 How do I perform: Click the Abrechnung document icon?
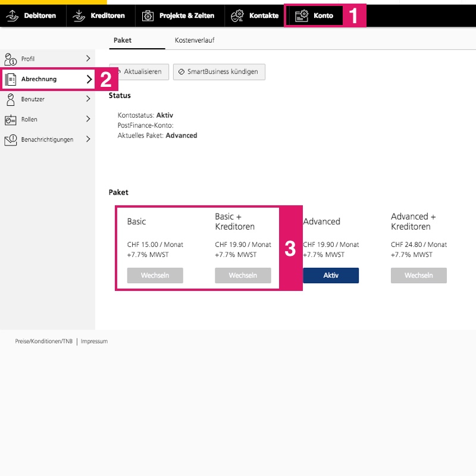point(10,79)
